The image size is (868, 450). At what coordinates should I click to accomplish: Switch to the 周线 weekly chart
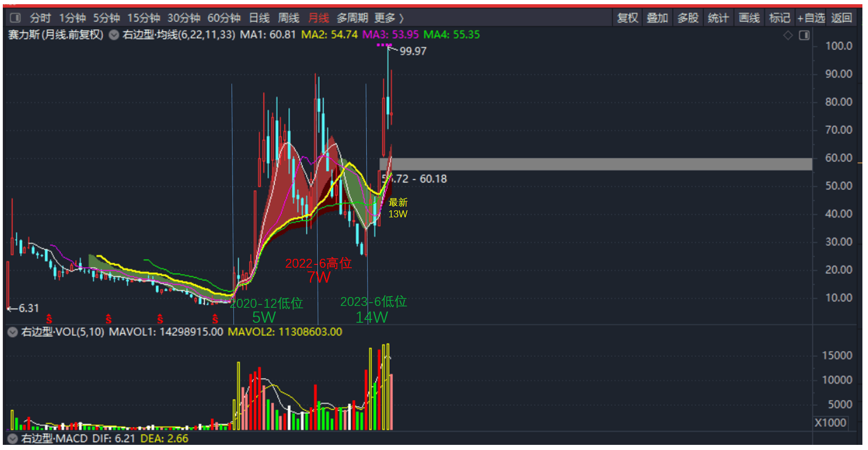(288, 18)
